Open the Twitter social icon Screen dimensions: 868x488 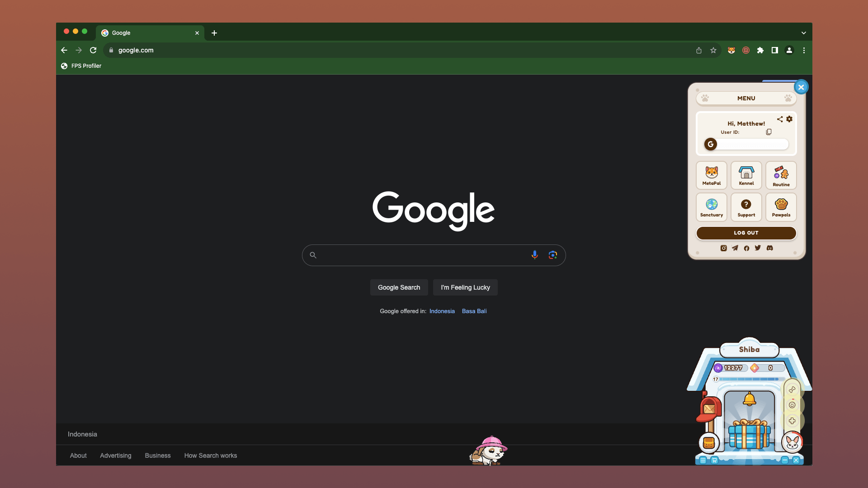click(758, 248)
